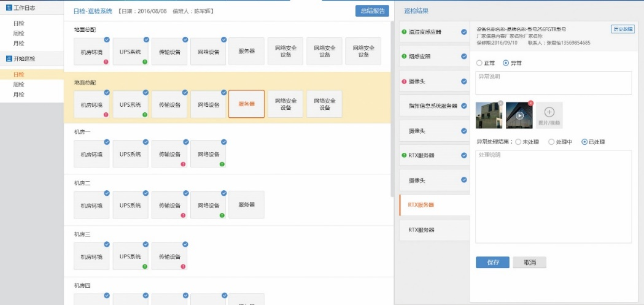Click the 异常说明 text field
This screenshot has width=644, height=305.
point(553,83)
